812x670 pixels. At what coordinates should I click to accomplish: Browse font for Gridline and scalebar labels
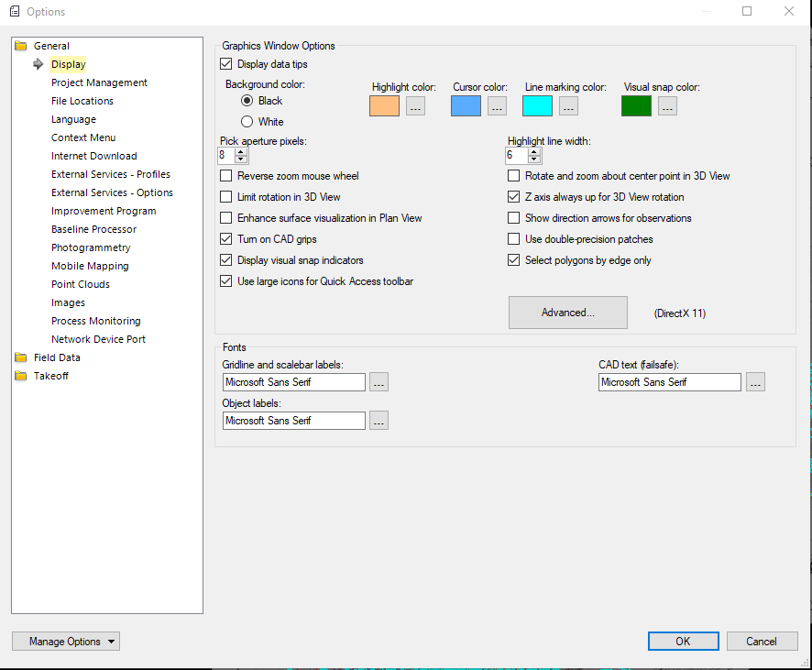tap(379, 382)
